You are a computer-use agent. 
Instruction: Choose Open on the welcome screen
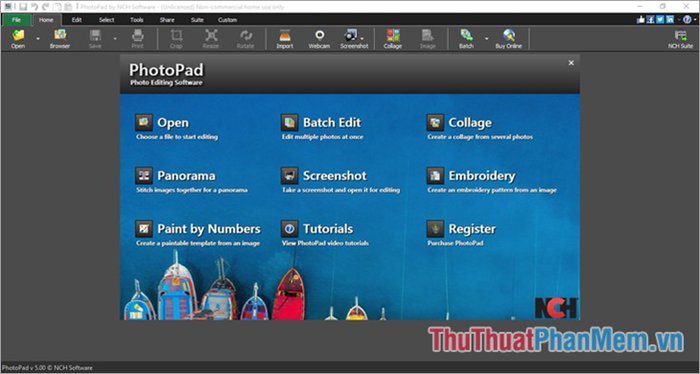pyautogui.click(x=176, y=127)
